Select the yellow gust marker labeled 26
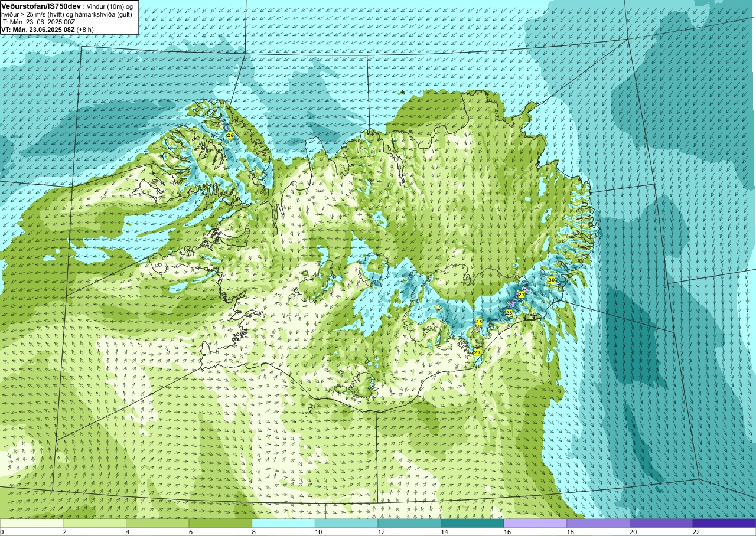The image size is (756, 536). pos(230,136)
